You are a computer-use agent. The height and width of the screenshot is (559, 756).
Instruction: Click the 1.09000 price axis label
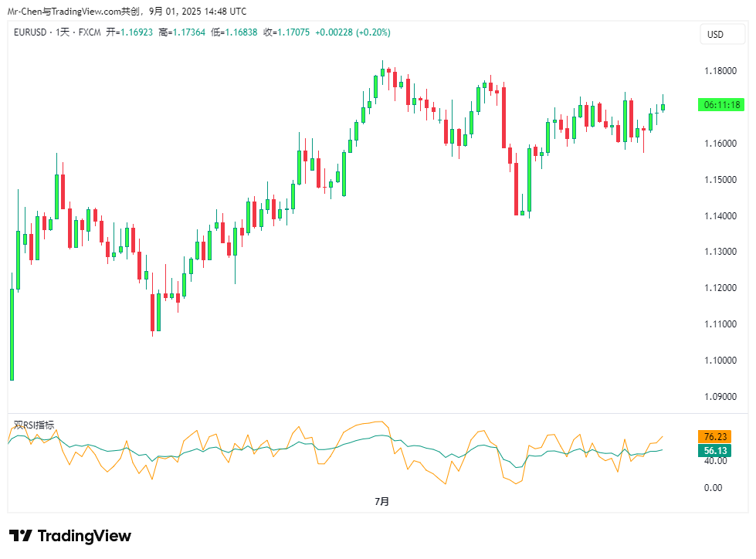coord(720,396)
